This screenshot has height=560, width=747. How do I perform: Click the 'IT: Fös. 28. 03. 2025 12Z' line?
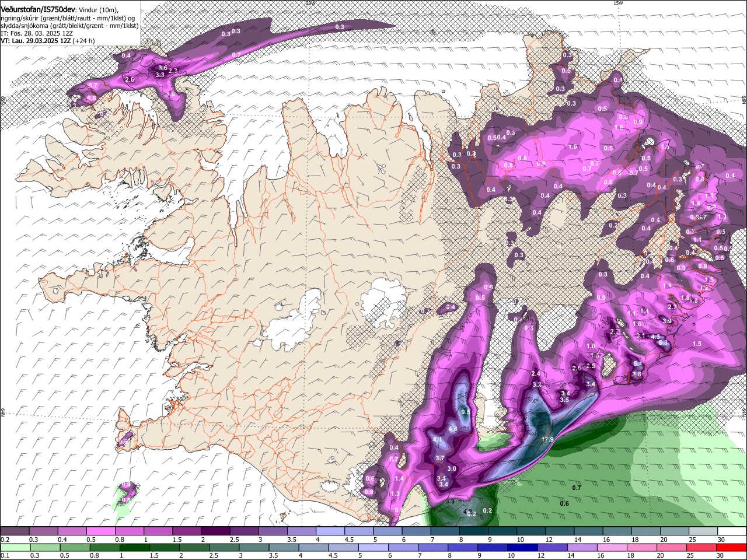click(x=37, y=33)
